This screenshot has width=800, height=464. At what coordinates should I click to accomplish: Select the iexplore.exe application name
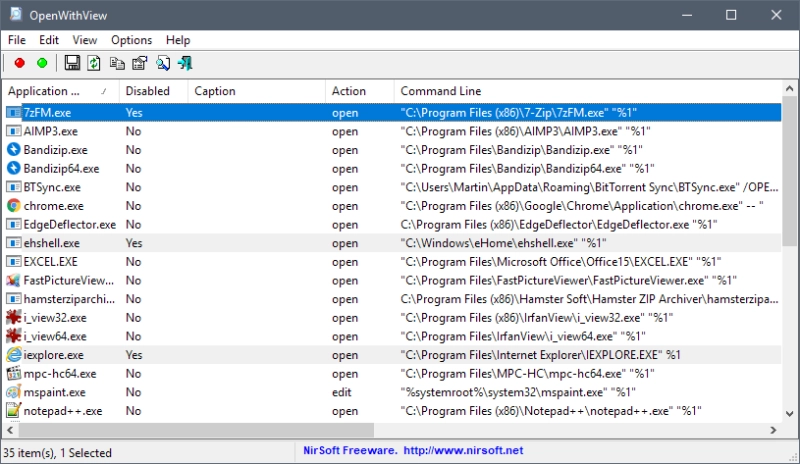[54, 355]
